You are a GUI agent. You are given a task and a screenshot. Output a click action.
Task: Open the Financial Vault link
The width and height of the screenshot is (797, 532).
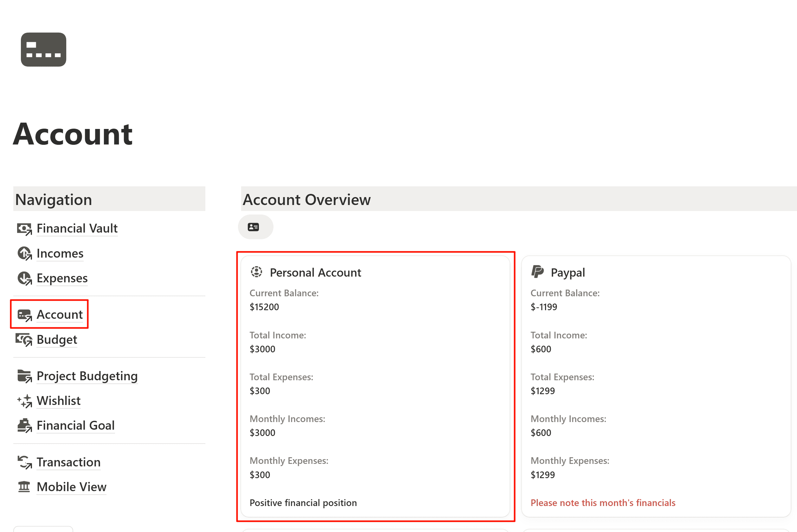point(77,228)
